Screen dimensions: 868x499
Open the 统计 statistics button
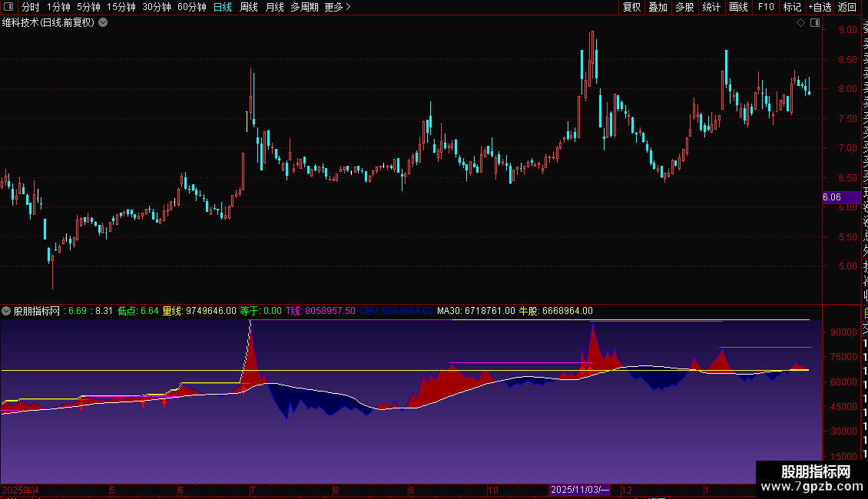711,7
